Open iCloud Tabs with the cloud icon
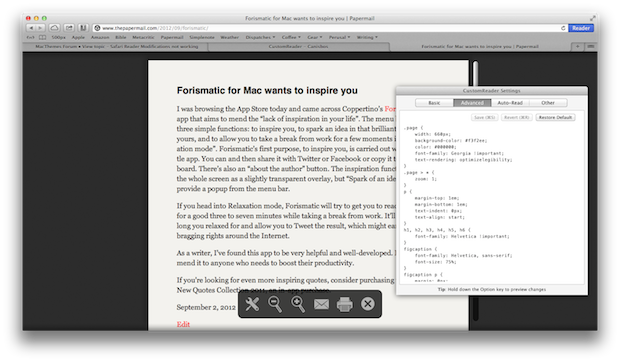 pos(54,28)
